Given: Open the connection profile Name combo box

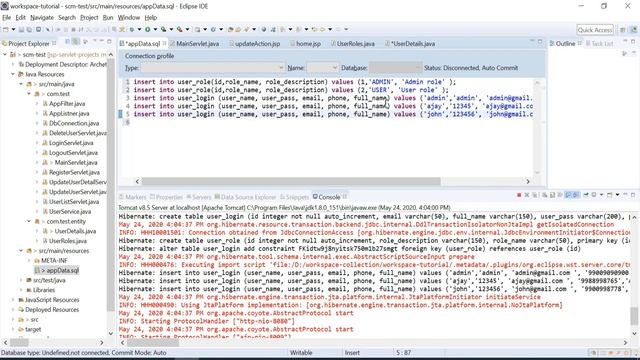Looking at the screenshot, I should click(322, 68).
